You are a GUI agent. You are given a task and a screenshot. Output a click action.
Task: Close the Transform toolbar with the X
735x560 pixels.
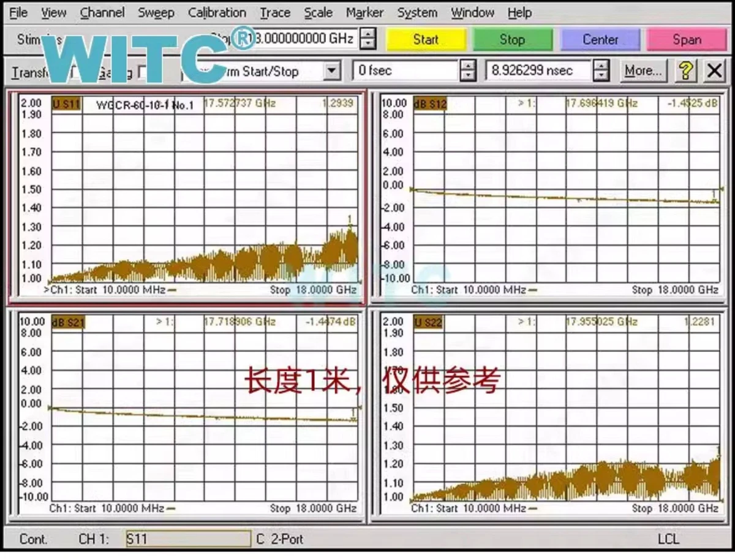[x=714, y=70]
